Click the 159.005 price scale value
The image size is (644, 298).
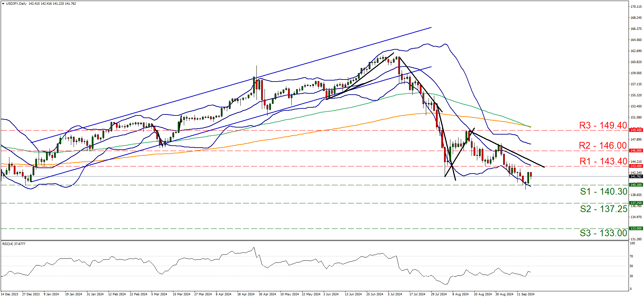(x=636, y=73)
